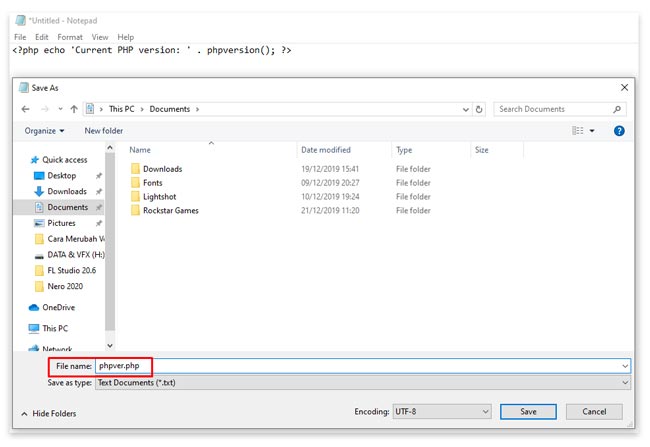Click the search magnifier icon
This screenshot has width=650, height=447.
pyautogui.click(x=617, y=109)
